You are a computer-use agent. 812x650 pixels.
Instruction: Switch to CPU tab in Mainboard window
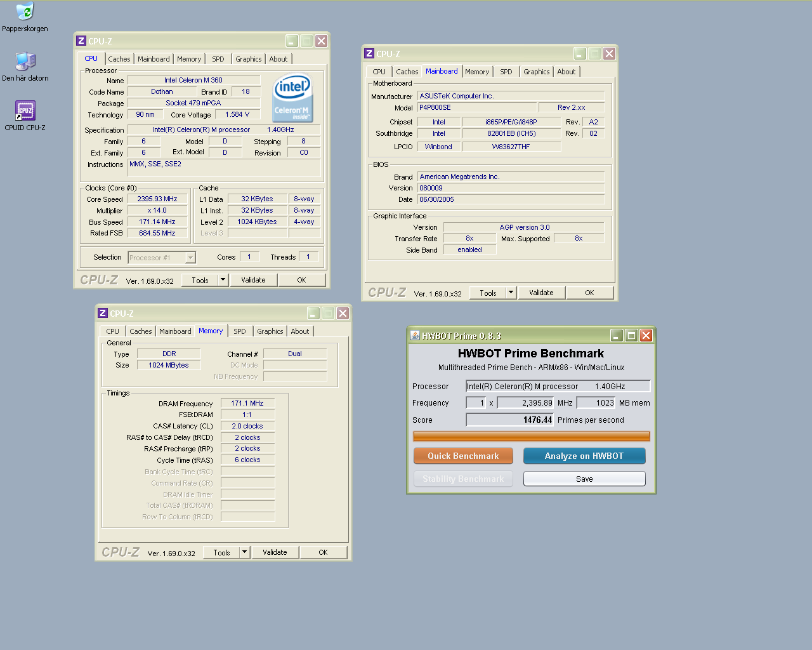[x=379, y=72]
